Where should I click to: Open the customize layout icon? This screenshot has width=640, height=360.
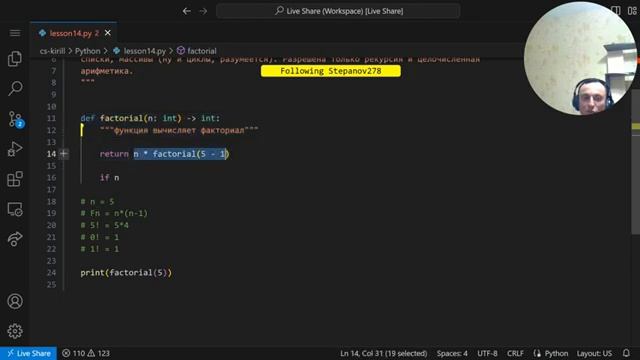click(x=632, y=11)
